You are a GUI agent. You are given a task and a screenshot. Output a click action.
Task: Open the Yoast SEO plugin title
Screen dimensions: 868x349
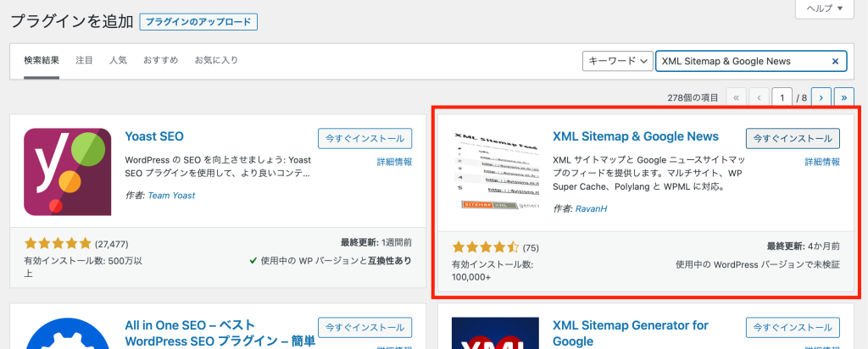tap(154, 136)
